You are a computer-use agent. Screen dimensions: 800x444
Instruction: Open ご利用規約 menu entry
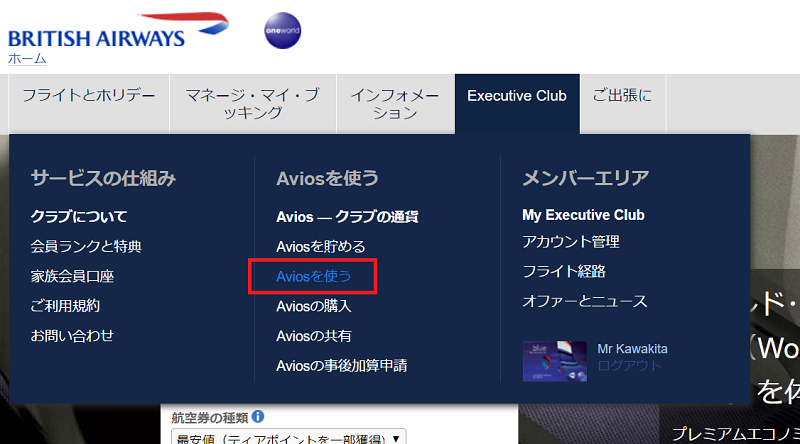coord(65,306)
